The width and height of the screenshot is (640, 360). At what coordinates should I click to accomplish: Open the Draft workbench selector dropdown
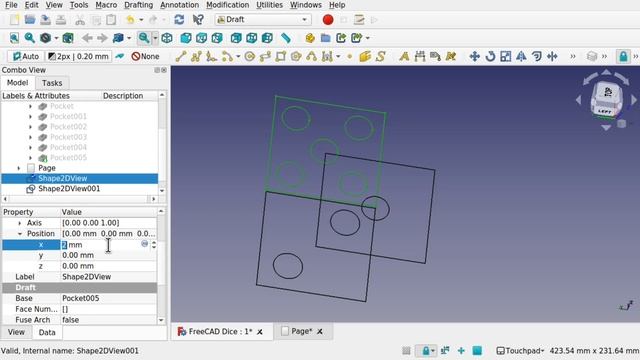[x=263, y=20]
